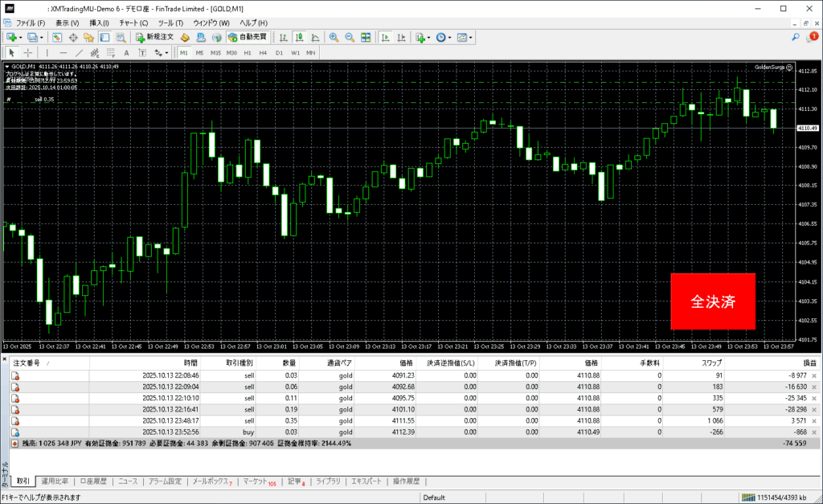Zoom out the chart with magnifier minus
Screen dimensions: 823x504
[350, 37]
